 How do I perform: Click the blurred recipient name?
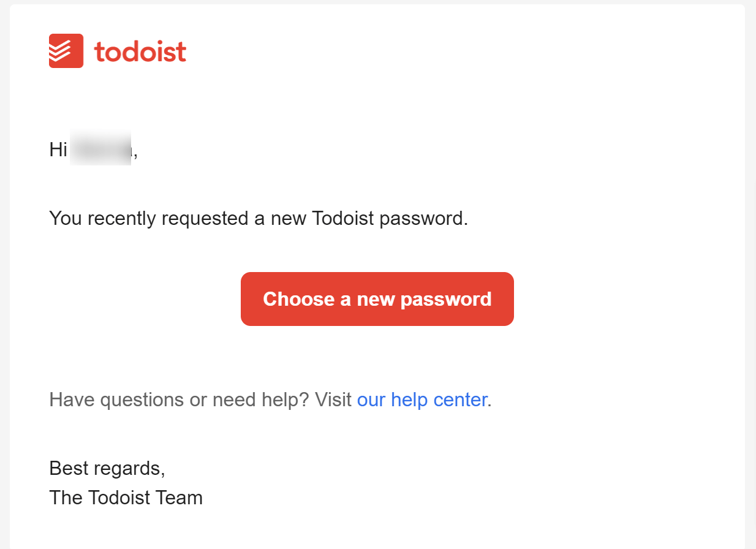tap(100, 149)
